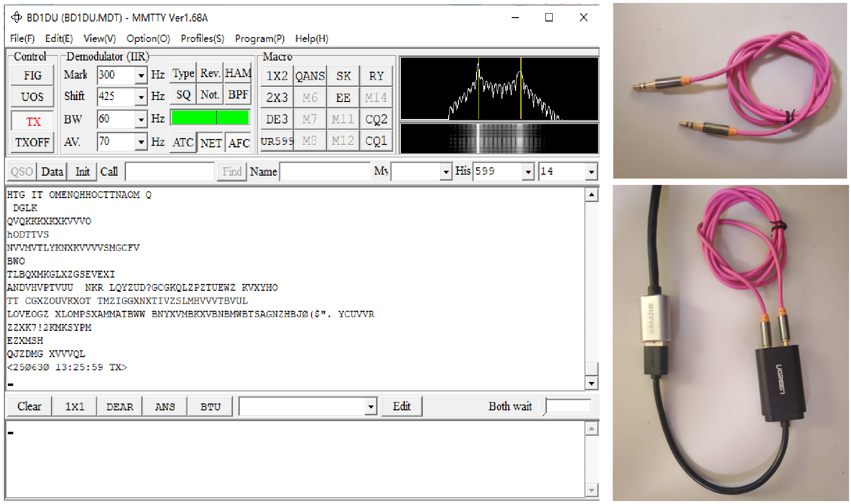
Task: Toggle the NET button
Action: (x=210, y=143)
